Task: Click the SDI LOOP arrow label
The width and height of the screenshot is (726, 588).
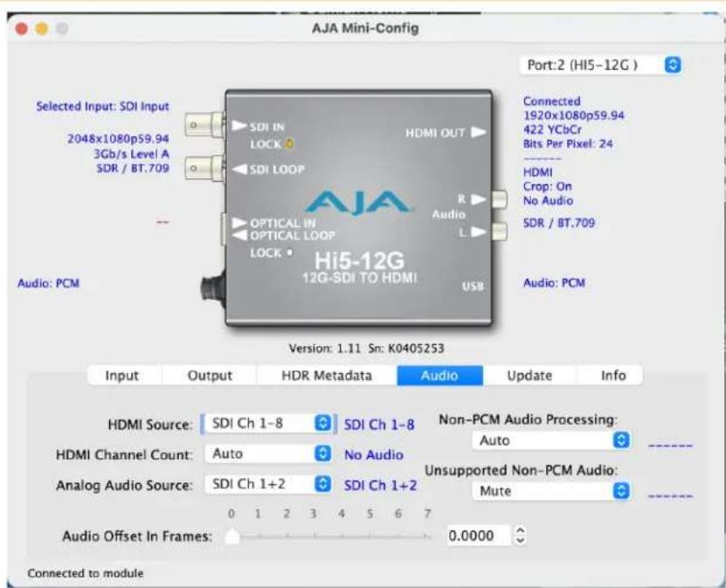Action: (x=268, y=169)
